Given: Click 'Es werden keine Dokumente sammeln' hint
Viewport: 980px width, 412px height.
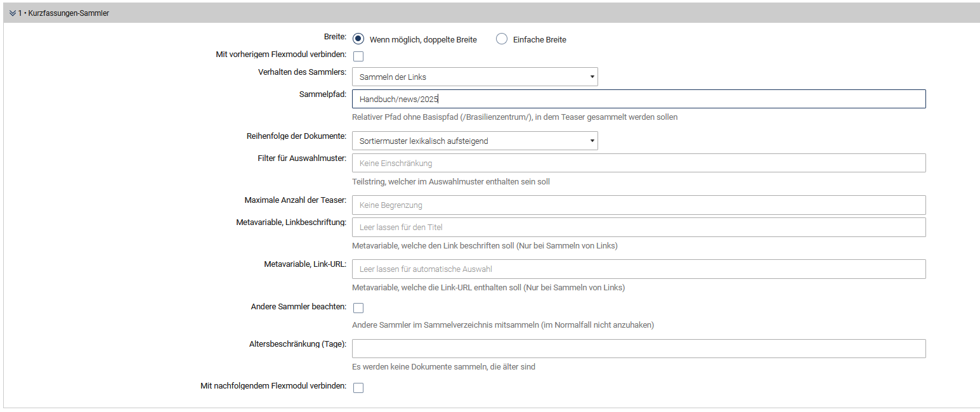Looking at the screenshot, I should click(x=443, y=366).
